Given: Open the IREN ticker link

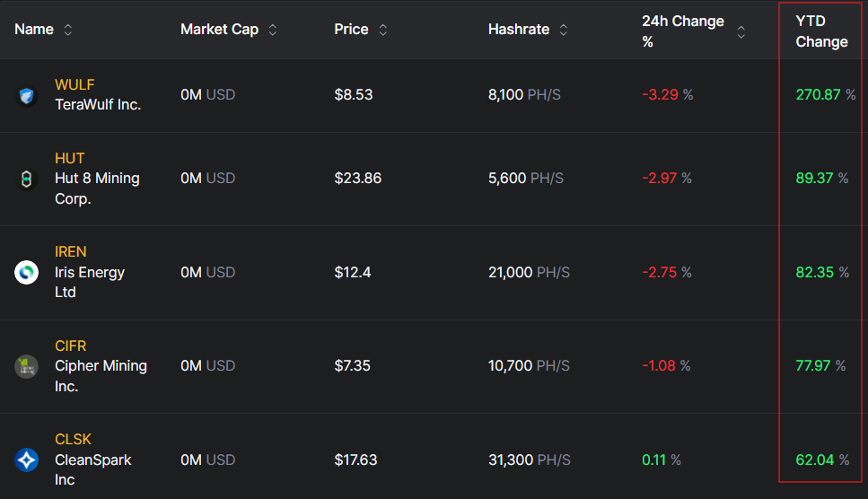Looking at the screenshot, I should [71, 251].
